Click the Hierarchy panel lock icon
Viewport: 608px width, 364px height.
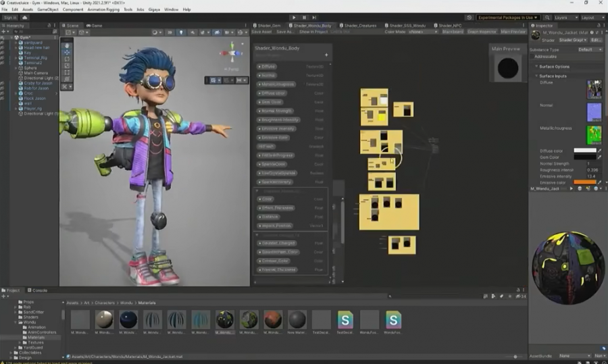click(x=49, y=25)
